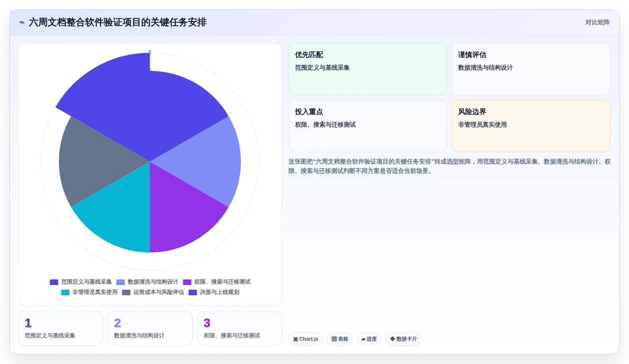The height and width of the screenshot is (364, 629).
Task: Click the 对比矩阵 label in the header
Action: [x=597, y=22]
